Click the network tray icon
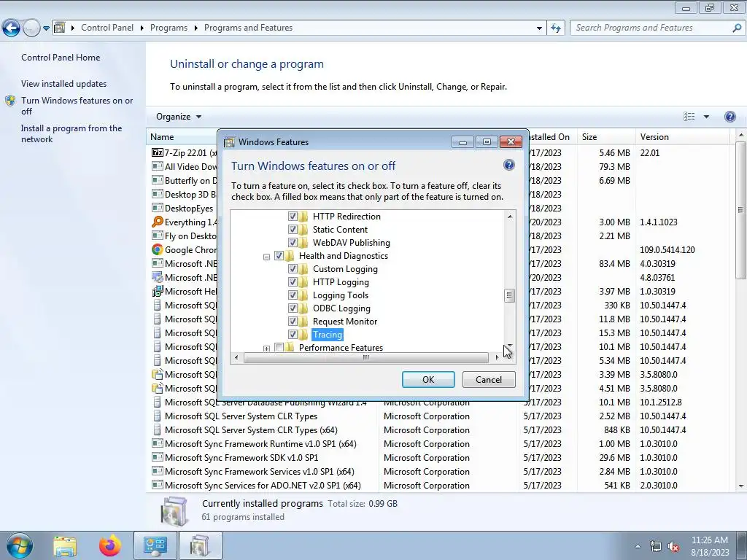The height and width of the screenshot is (560, 747). (656, 547)
